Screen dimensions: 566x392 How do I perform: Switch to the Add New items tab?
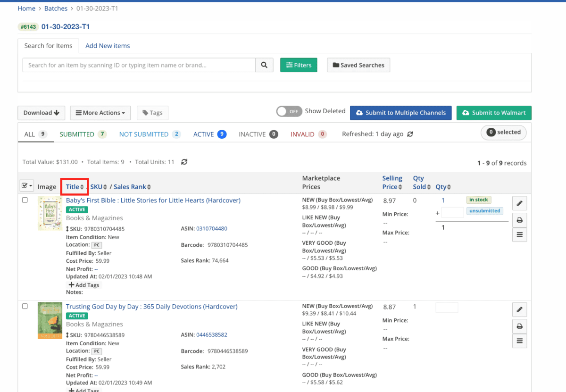coord(108,46)
